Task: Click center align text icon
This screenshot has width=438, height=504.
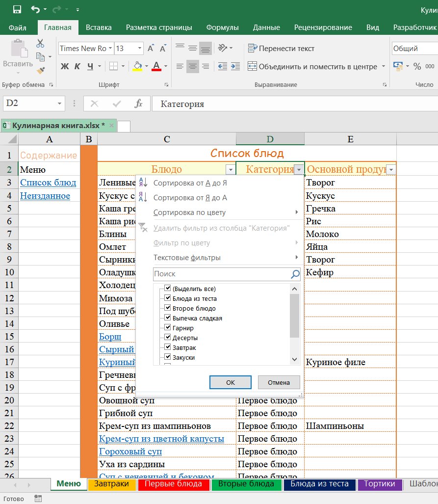Action: [193, 66]
